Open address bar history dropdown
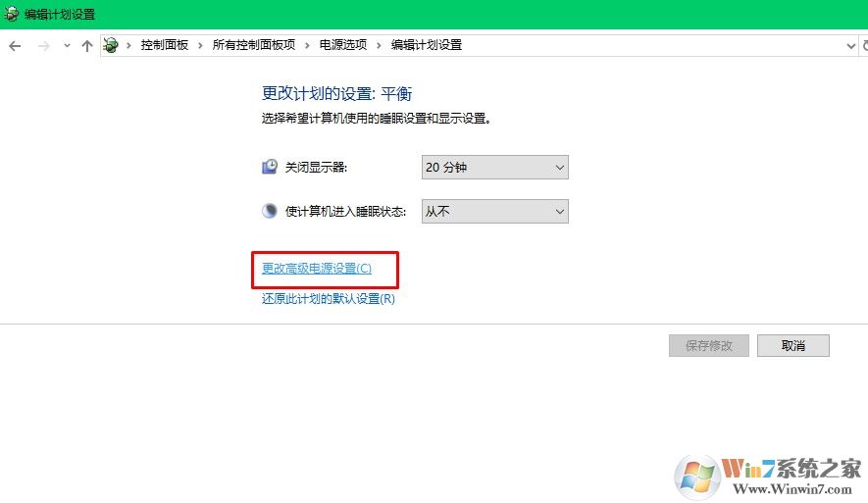Screen dimensions: 868x503 click(851, 46)
